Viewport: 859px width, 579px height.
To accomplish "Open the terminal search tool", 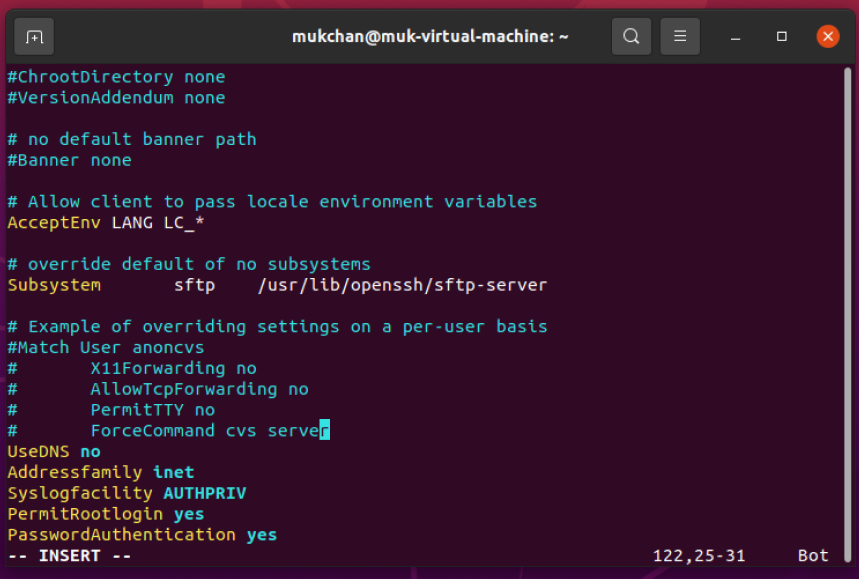I will tap(631, 36).
